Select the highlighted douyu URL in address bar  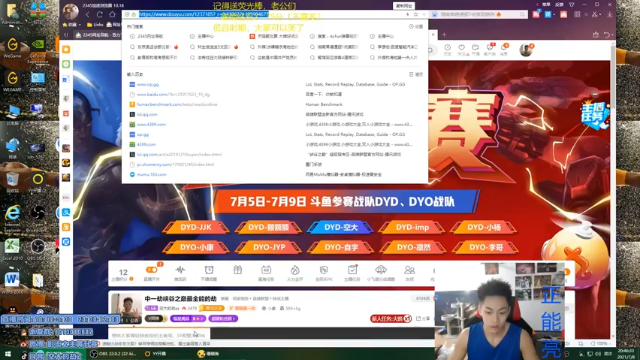[204, 14]
